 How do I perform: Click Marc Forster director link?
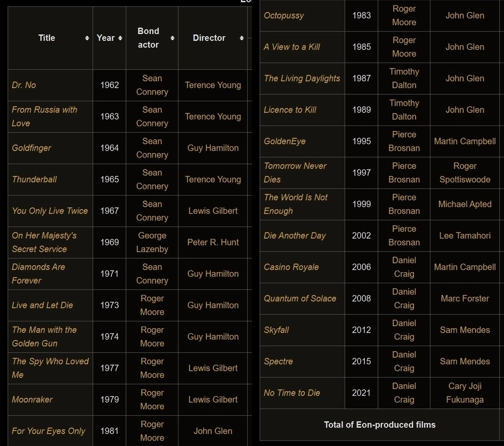click(465, 298)
